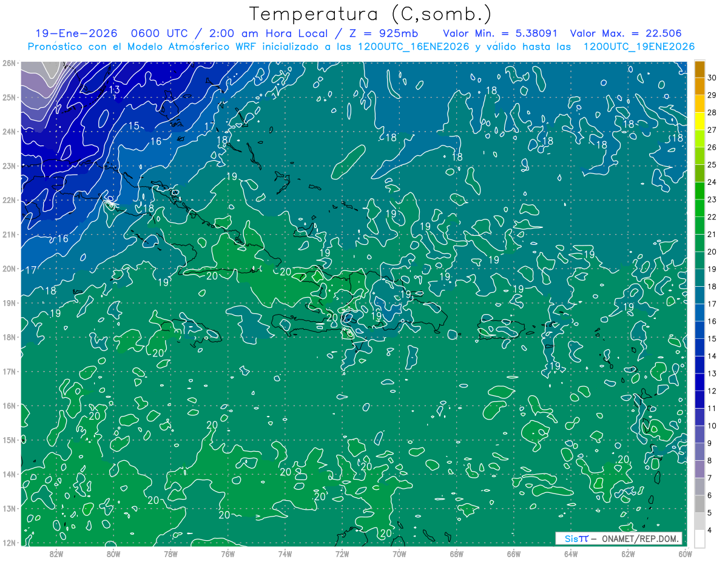Click the '78W' longitude axis label
Image resolution: width=728 pixels, height=562 pixels.
click(x=170, y=553)
